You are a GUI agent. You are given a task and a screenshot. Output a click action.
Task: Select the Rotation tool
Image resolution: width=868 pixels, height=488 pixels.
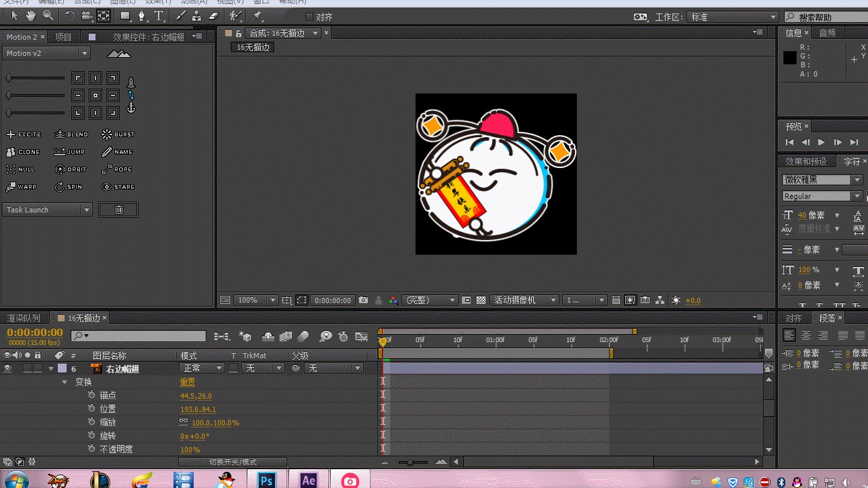pyautogui.click(x=70, y=15)
